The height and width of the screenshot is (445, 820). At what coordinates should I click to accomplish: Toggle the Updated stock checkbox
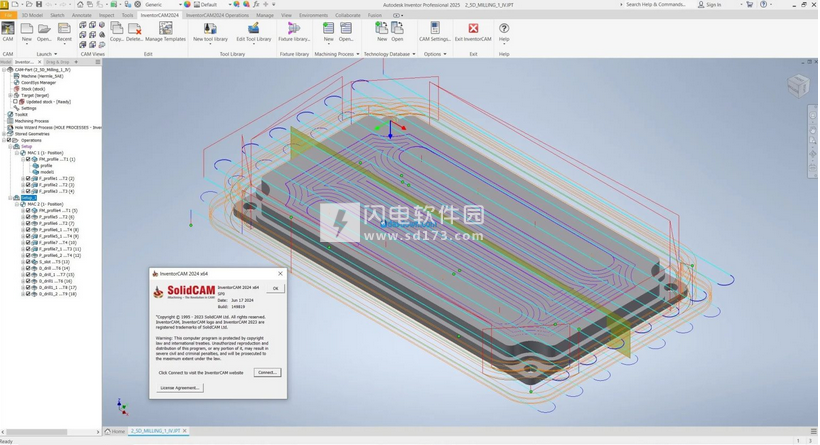click(x=16, y=102)
